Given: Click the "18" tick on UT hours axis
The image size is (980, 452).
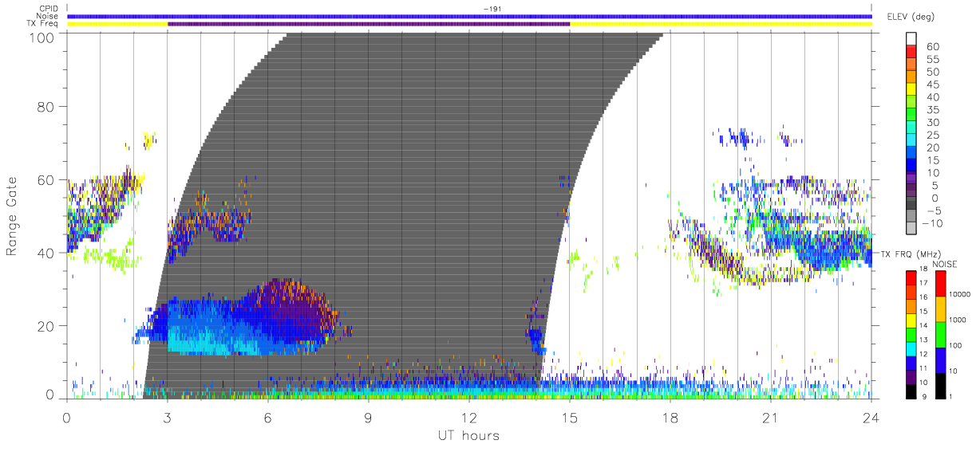Looking at the screenshot, I should click(x=670, y=417).
